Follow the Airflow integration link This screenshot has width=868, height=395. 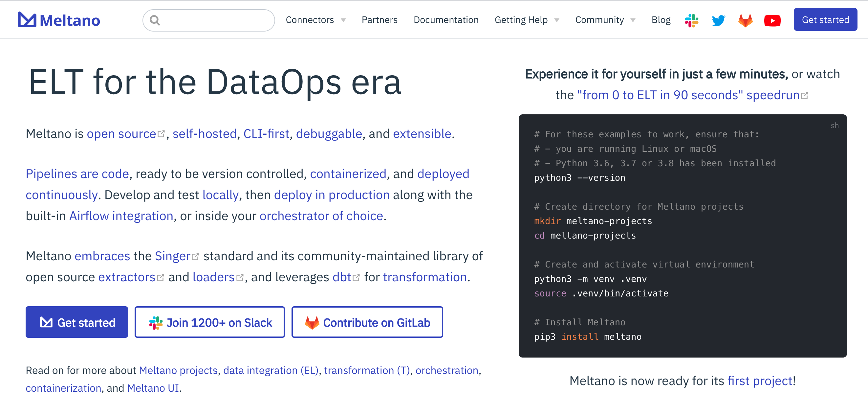tap(121, 216)
